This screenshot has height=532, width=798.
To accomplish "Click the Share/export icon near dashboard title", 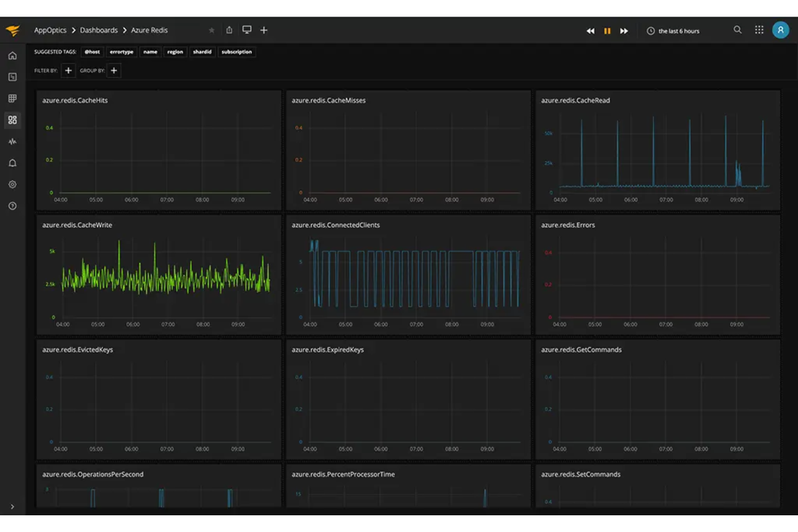I will click(229, 30).
